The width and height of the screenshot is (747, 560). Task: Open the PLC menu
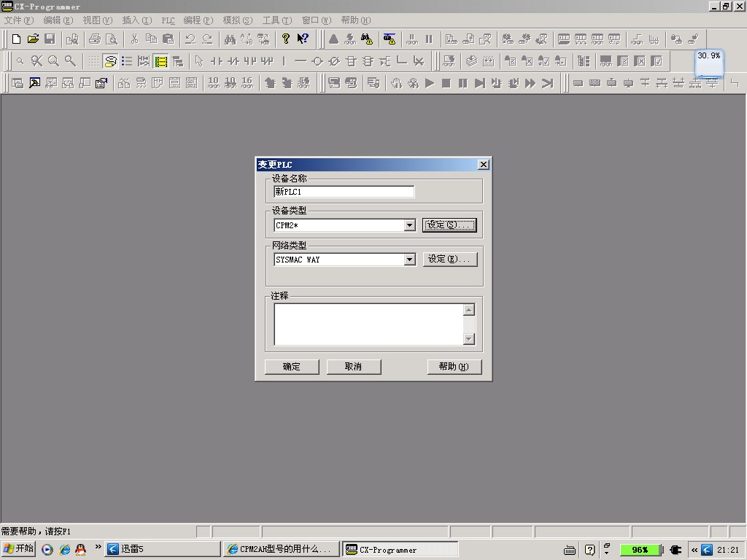pos(168,20)
